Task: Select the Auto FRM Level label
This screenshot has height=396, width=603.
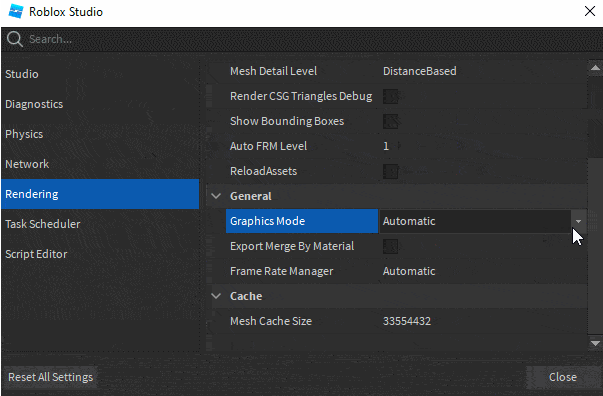Action: [x=268, y=146]
